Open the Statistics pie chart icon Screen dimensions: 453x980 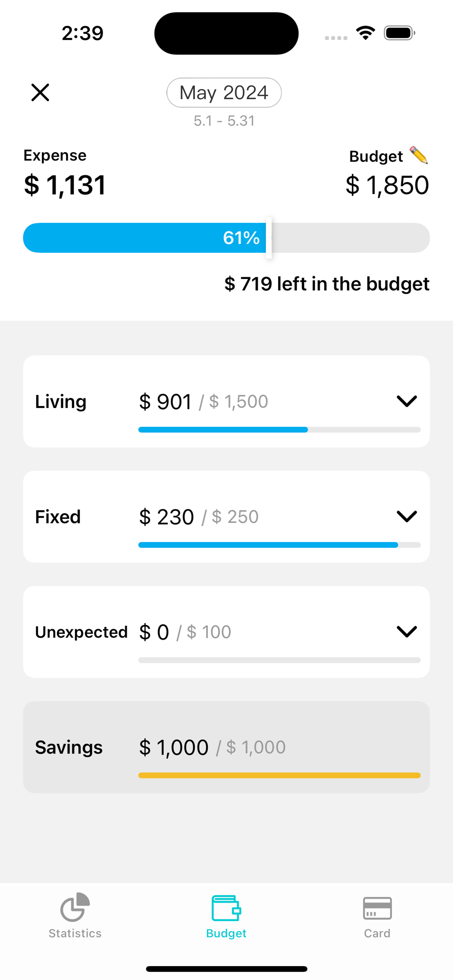pyautogui.click(x=75, y=907)
